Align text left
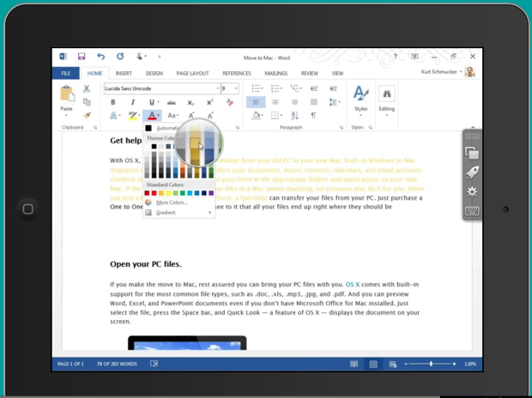This screenshot has width=532, height=398. point(256,102)
